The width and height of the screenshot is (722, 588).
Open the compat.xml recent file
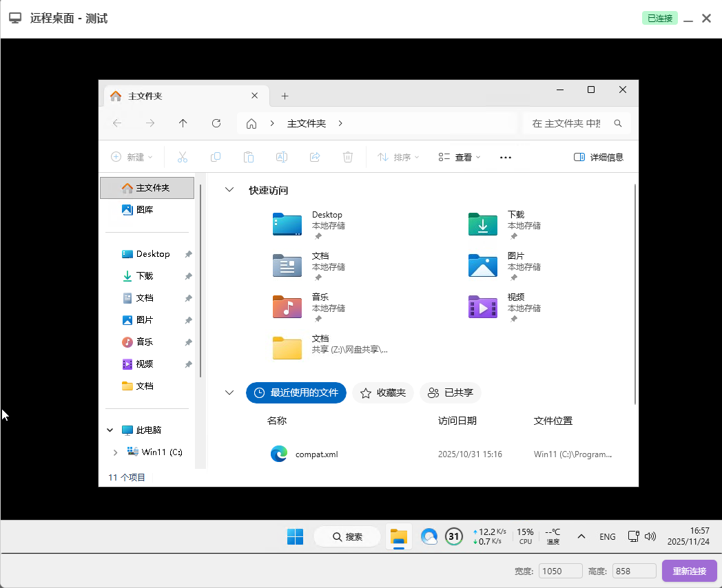coord(316,454)
